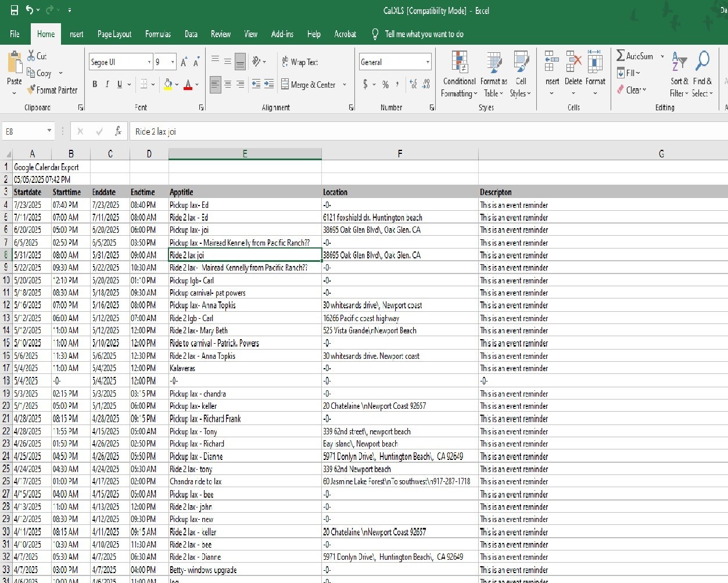The image size is (728, 583).
Task: Open Conditional Formatting menu
Action: pyautogui.click(x=460, y=74)
